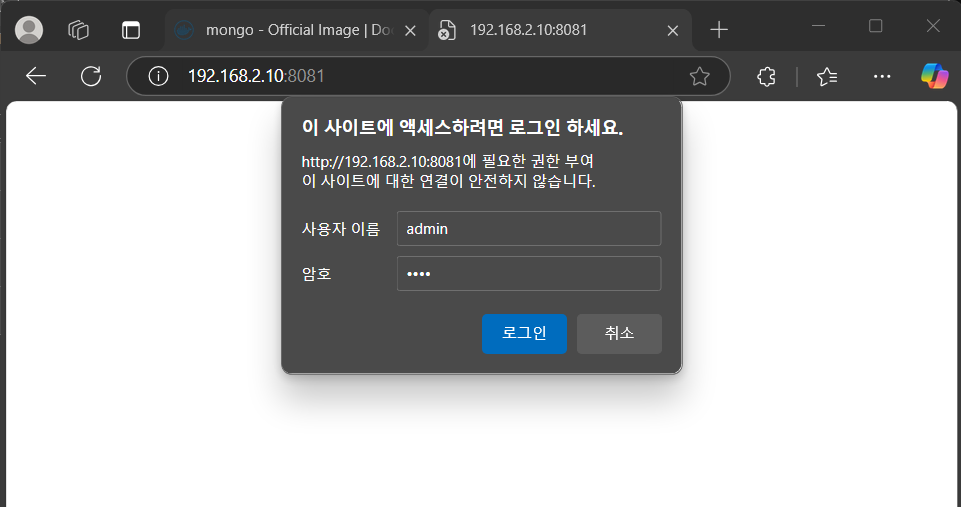Image resolution: width=961 pixels, height=507 pixels.
Task: Open the browser profile avatar
Action: click(29, 29)
